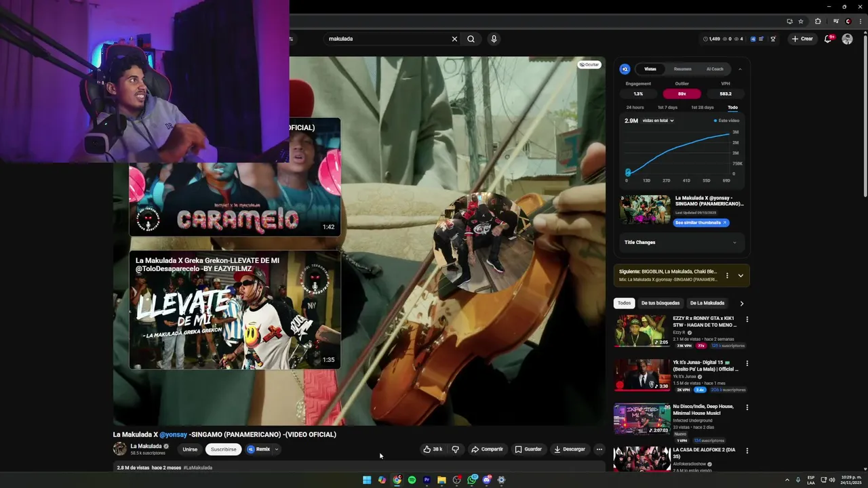Open options for Yk It's Junaa video
This screenshot has height=488, width=868.
click(x=747, y=363)
